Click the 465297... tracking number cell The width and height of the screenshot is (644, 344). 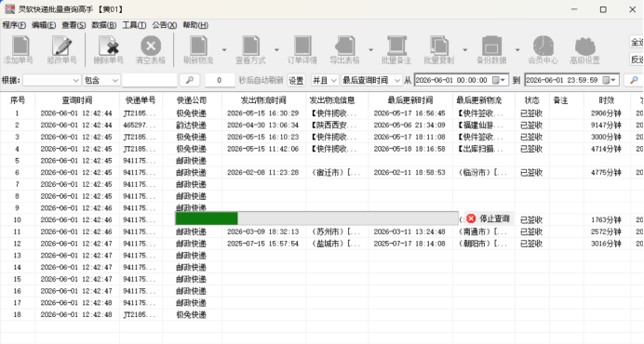pos(140,125)
